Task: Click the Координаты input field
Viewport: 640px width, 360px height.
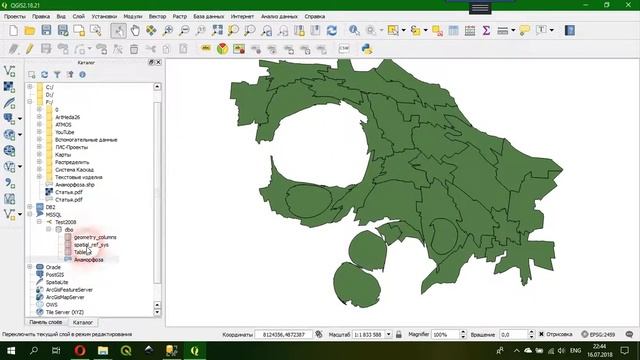Action: pyautogui.click(x=284, y=334)
